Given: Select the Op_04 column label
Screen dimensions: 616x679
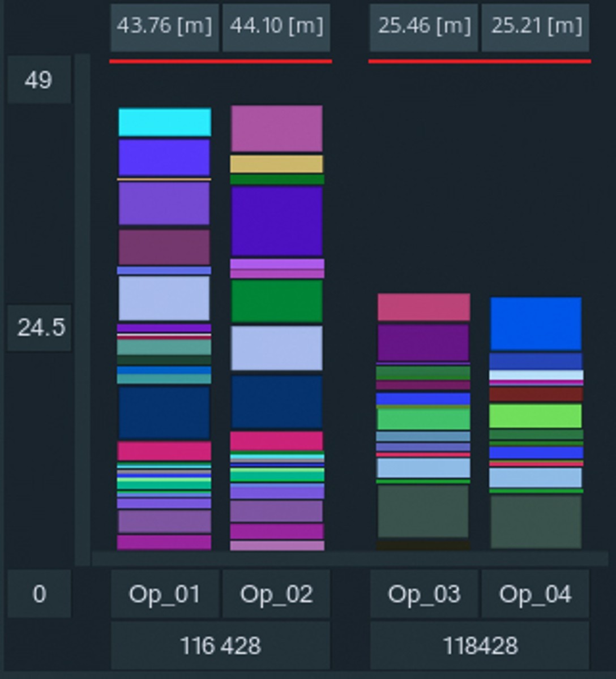Looking at the screenshot, I should (x=536, y=594).
